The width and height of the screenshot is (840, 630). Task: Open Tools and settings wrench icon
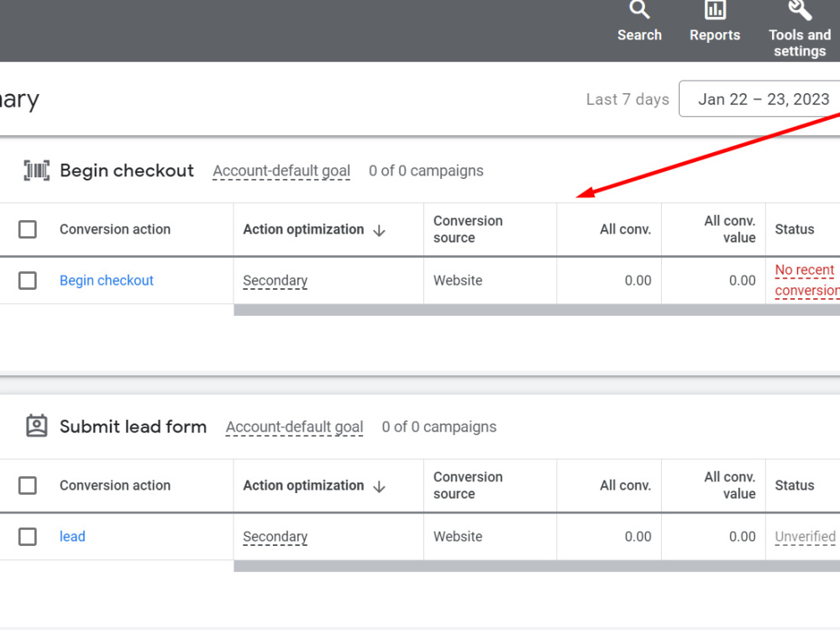click(x=800, y=9)
